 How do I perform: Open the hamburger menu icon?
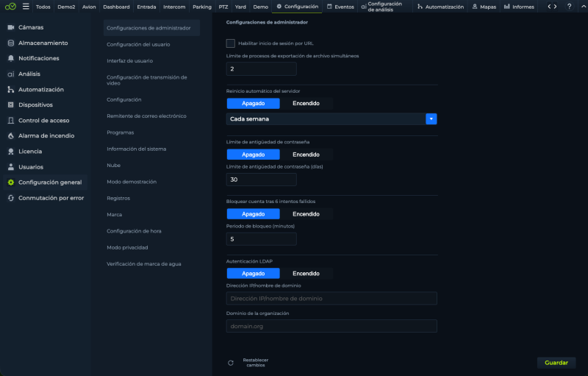point(26,7)
